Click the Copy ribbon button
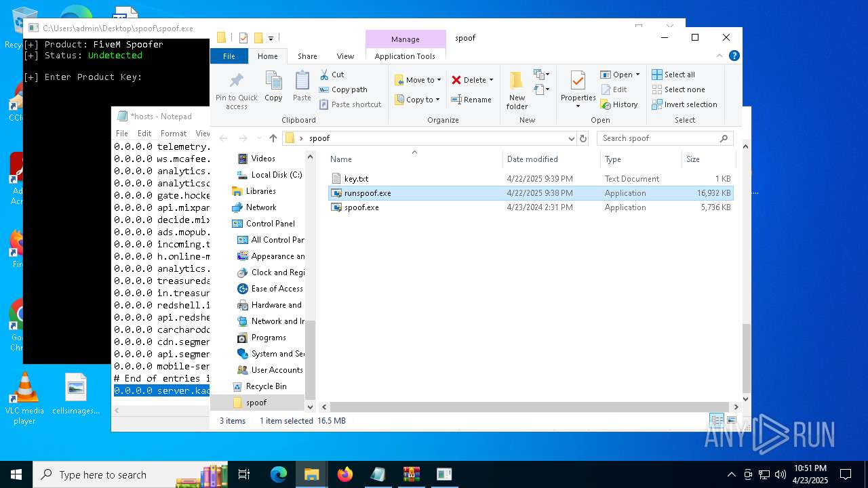This screenshot has height=488, width=868. click(x=273, y=86)
